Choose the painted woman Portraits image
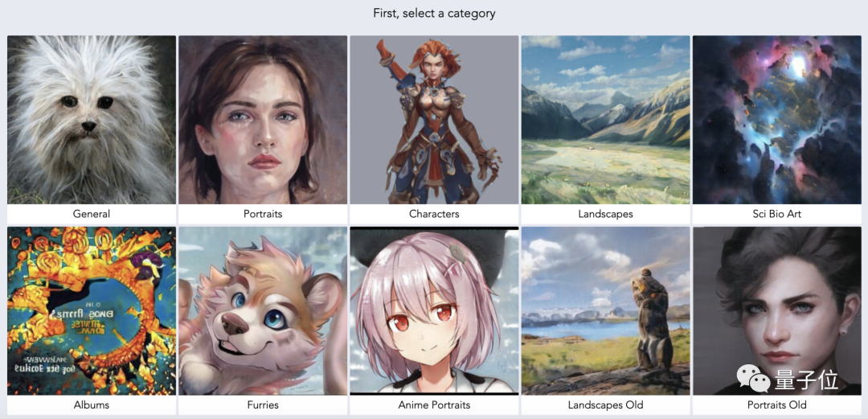 (x=263, y=120)
